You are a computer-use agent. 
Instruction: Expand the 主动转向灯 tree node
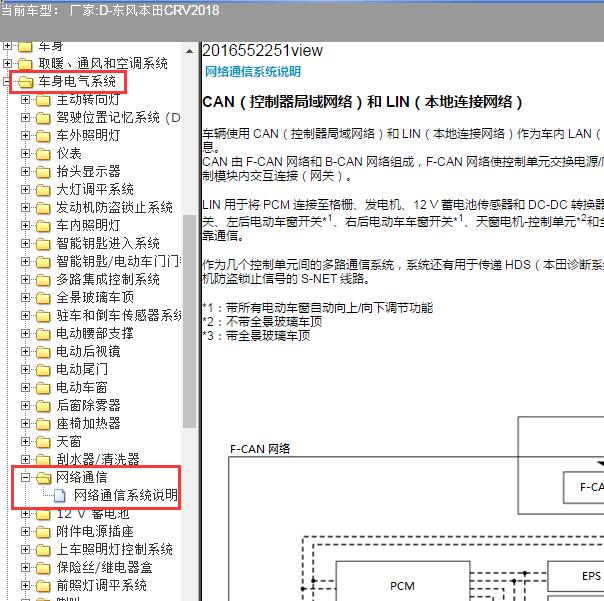point(25,100)
